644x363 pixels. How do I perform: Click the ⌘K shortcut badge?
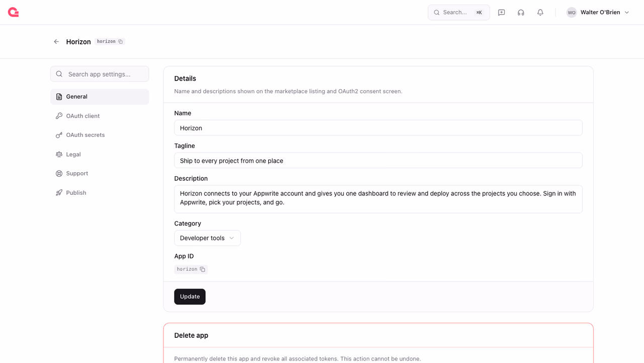click(479, 13)
